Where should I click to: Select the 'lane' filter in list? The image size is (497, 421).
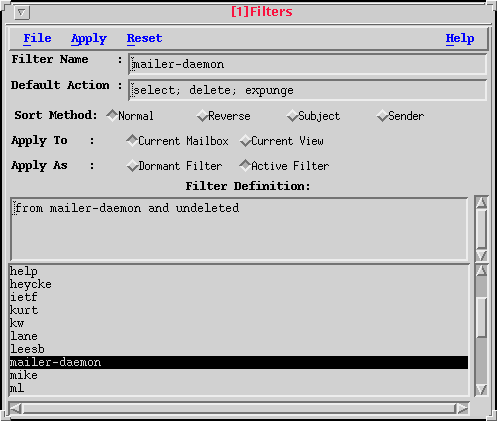point(239,336)
